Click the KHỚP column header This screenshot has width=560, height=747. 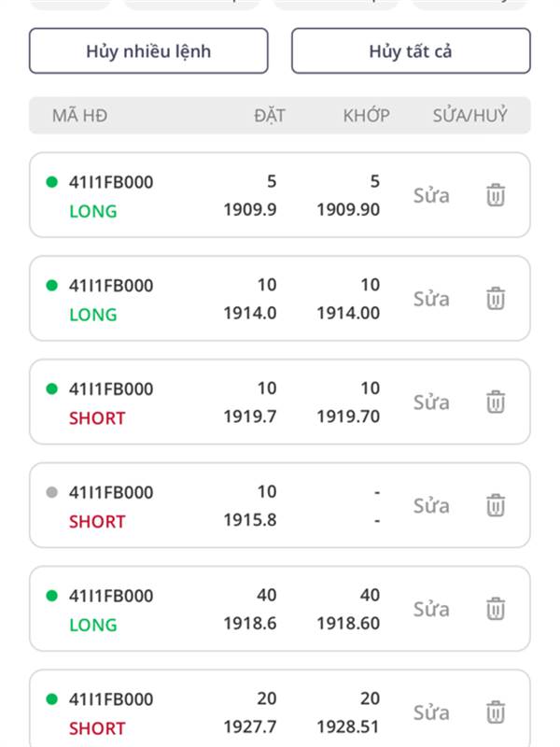[x=366, y=116]
